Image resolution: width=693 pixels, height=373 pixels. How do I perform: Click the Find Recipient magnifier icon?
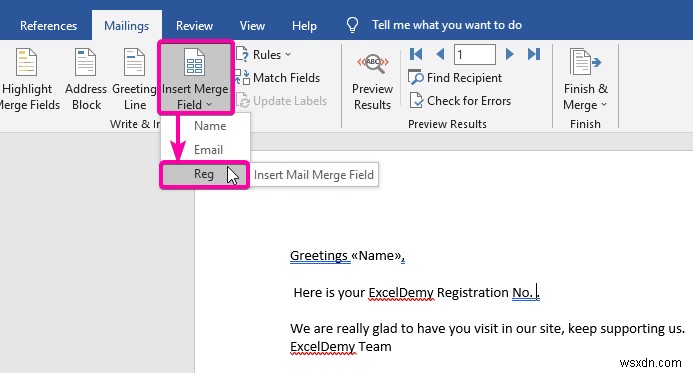[415, 77]
